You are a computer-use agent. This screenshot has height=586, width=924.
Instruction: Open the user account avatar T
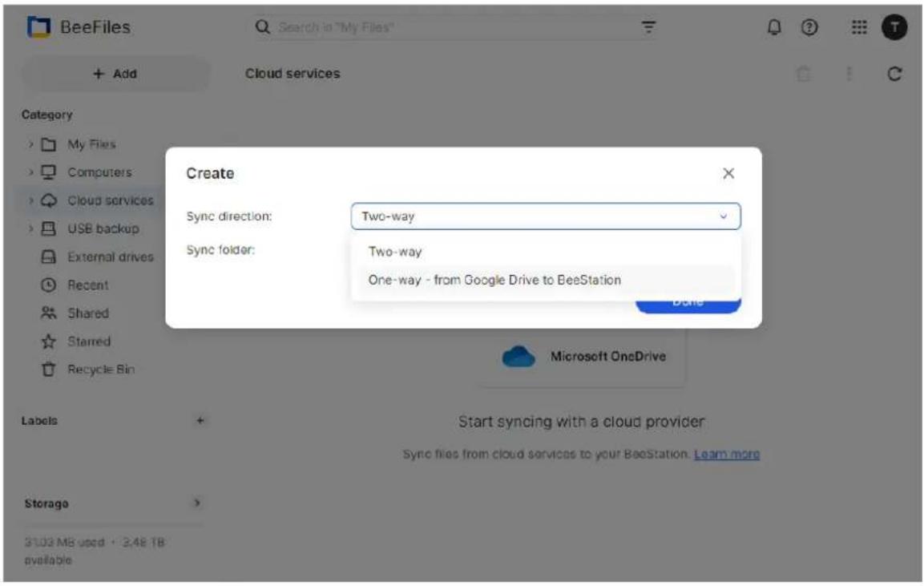click(x=894, y=27)
